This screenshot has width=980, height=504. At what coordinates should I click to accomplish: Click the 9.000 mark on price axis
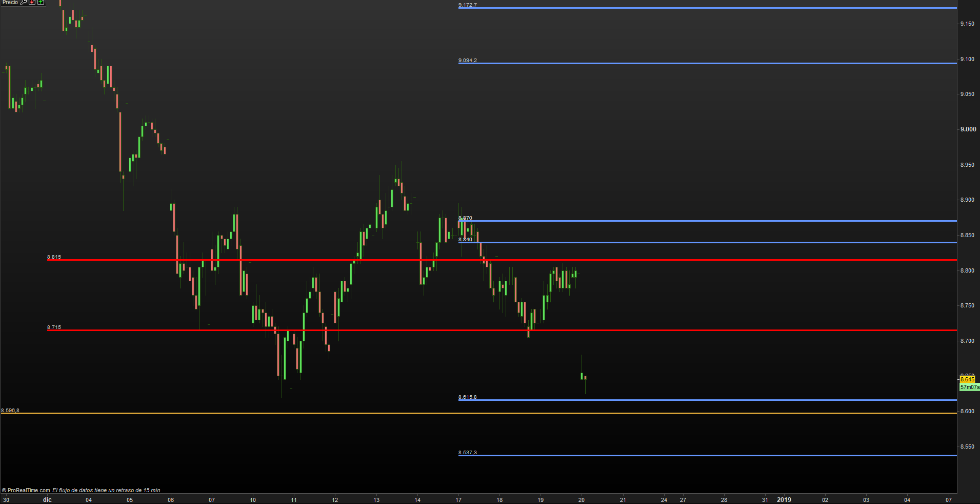tap(968, 129)
